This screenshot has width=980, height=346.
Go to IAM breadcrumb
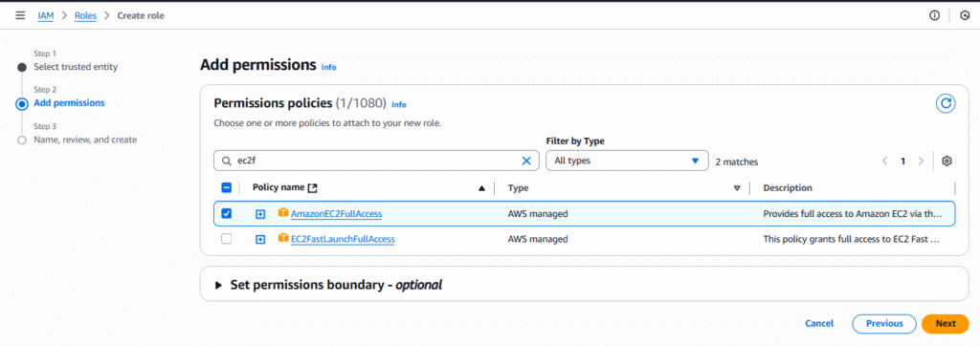point(46,15)
